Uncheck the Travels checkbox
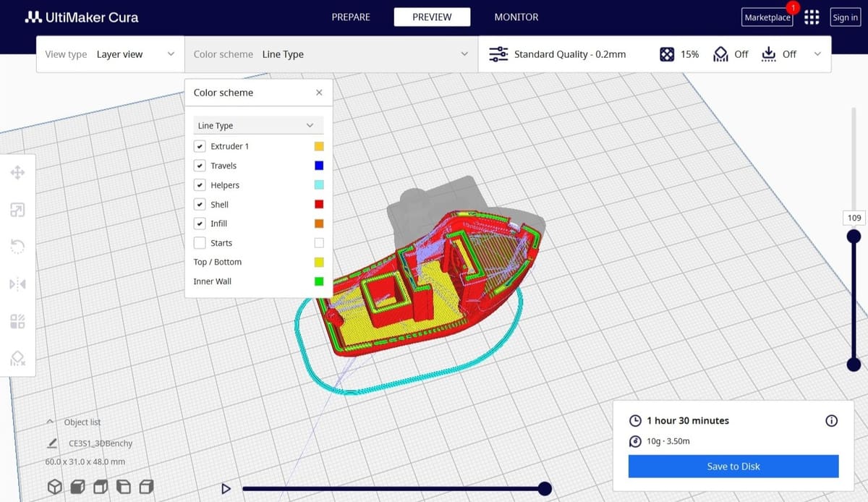Viewport: 868px width, 502px height. click(200, 166)
